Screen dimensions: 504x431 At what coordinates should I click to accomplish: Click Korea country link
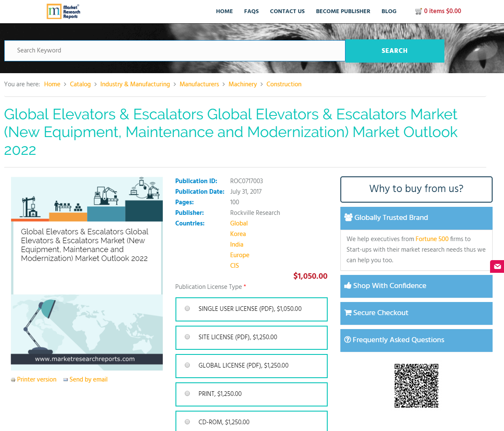[x=238, y=234]
